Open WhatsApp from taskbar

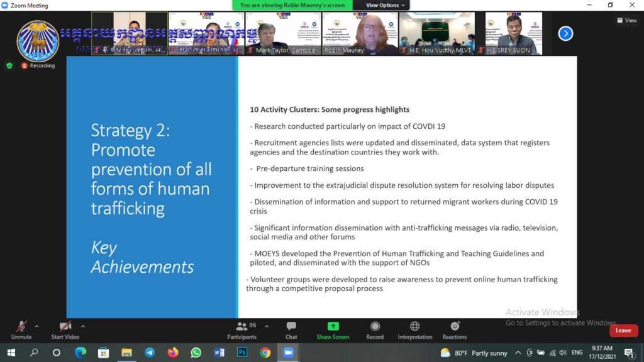click(x=196, y=353)
